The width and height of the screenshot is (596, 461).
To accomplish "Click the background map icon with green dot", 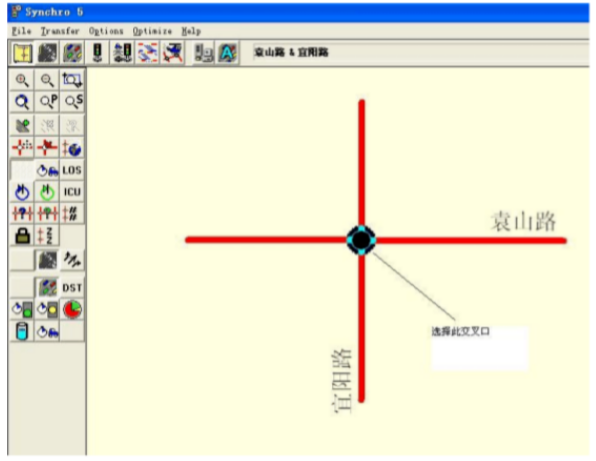I will pos(22,125).
